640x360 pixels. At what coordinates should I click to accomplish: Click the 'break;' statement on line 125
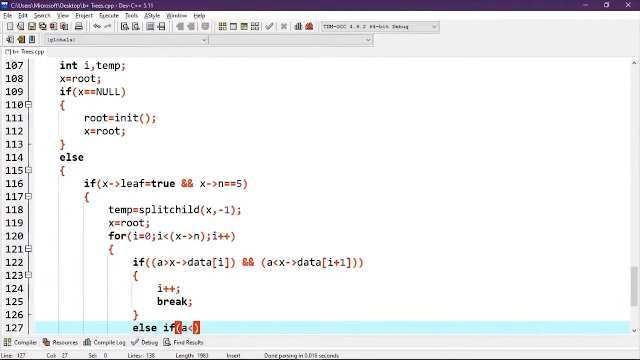click(x=175, y=302)
